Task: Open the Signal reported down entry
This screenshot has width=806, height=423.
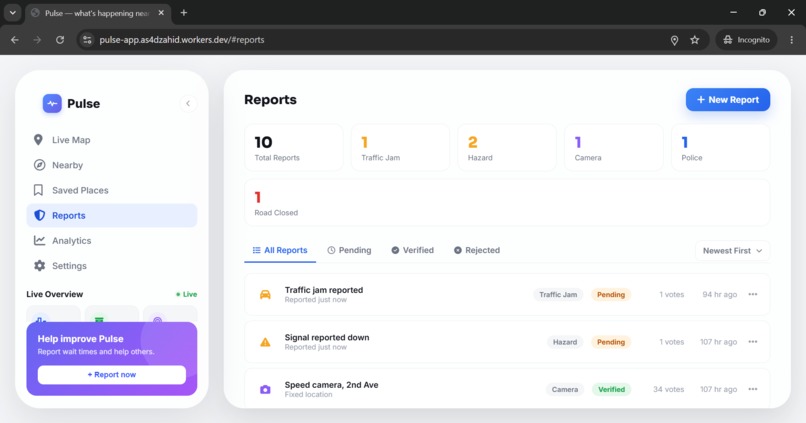Action: 507,342
